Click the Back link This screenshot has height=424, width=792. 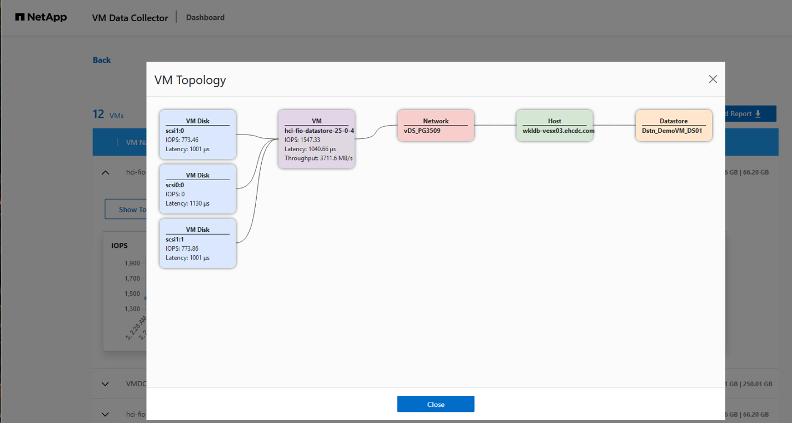[x=102, y=60]
